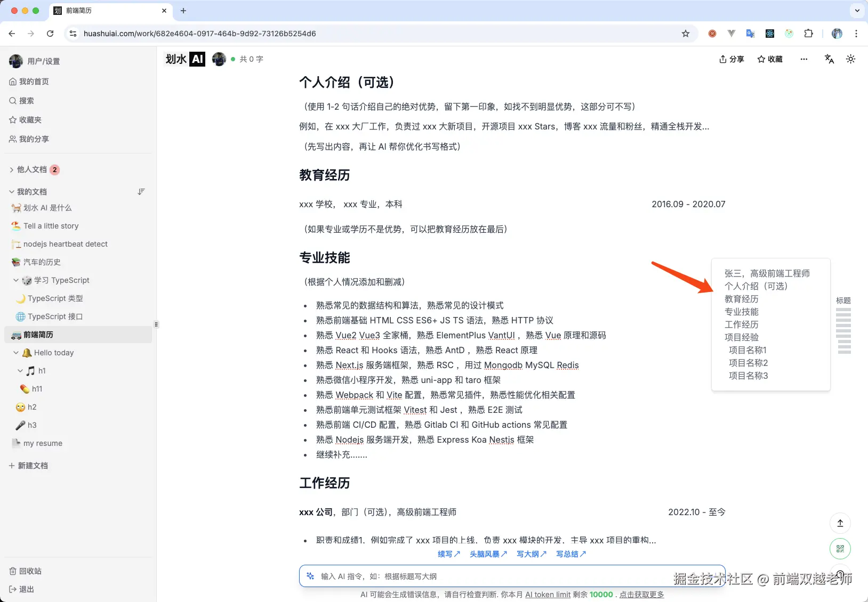Open 回收站 recycle bin

26,571
